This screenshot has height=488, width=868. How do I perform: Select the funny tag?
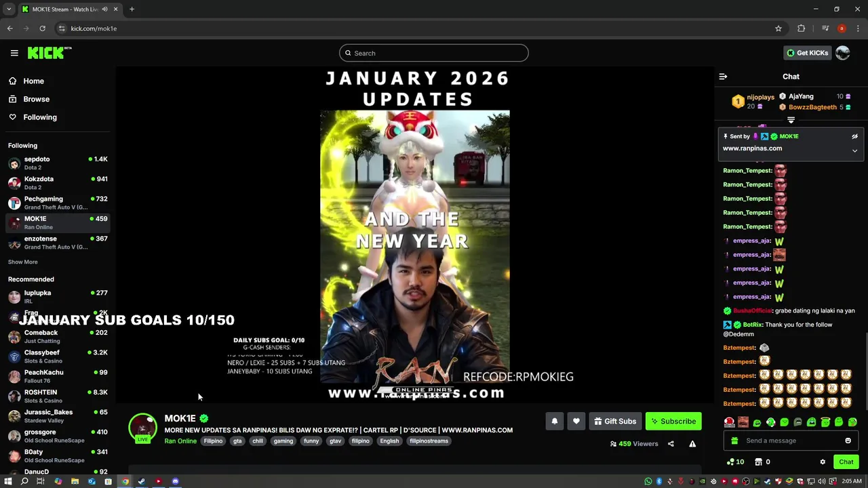311,441
